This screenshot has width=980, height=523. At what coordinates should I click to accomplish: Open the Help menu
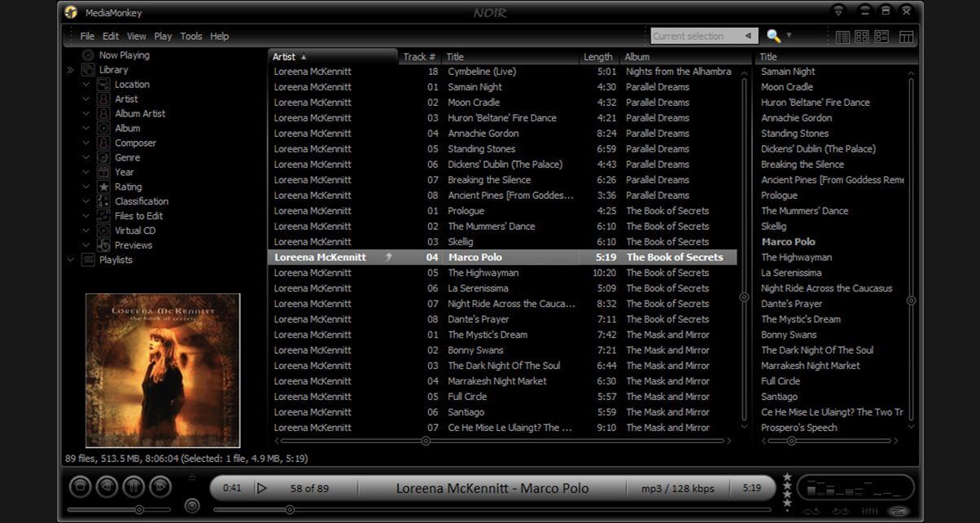(x=220, y=36)
